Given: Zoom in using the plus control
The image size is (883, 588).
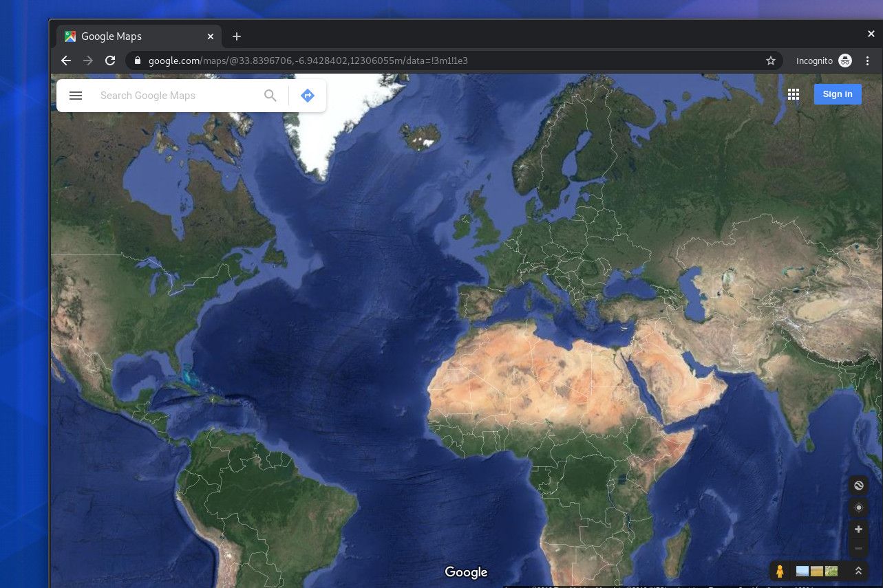Looking at the screenshot, I should (858, 529).
